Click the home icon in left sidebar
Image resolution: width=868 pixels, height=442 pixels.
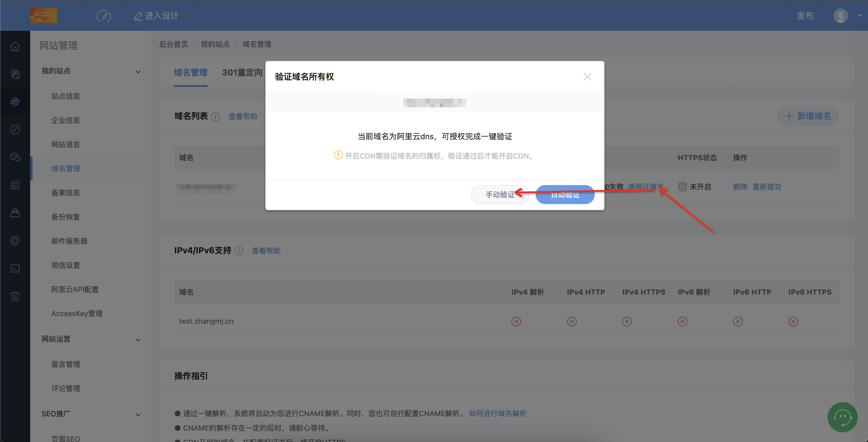click(15, 46)
